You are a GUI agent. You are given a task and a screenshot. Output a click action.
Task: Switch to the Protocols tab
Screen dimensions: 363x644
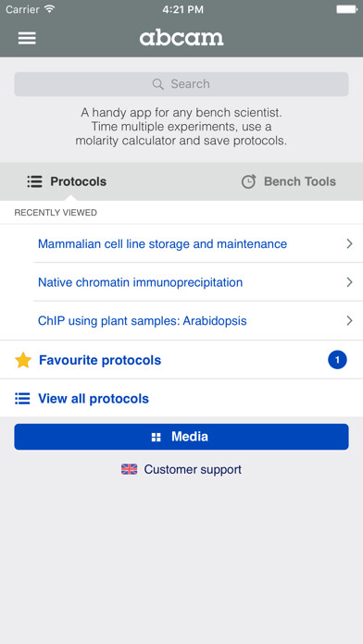(67, 181)
